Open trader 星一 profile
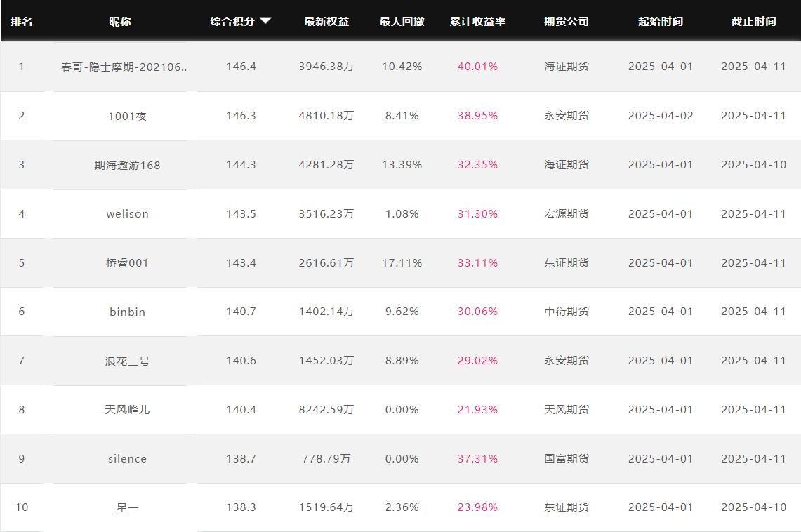Screen dimensions: 801x532 pos(127,507)
